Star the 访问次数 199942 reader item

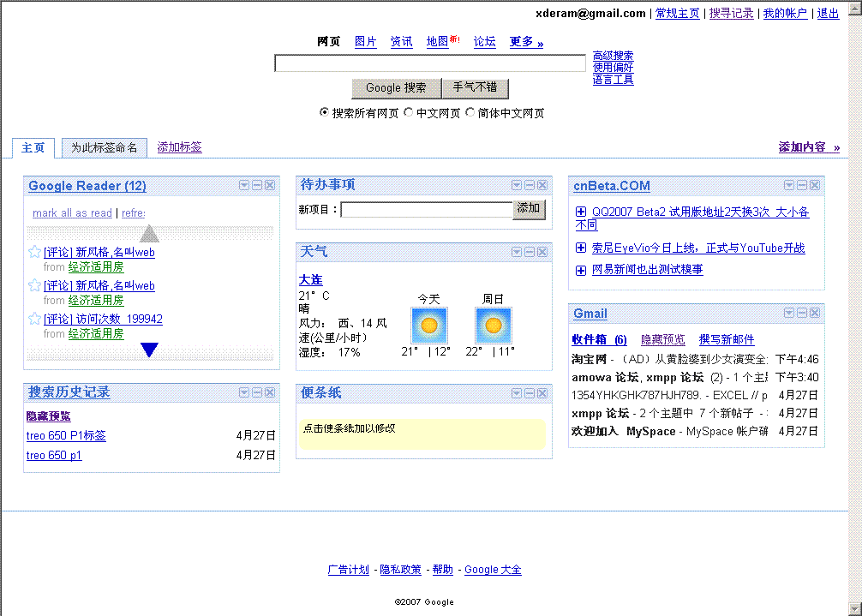[34, 319]
